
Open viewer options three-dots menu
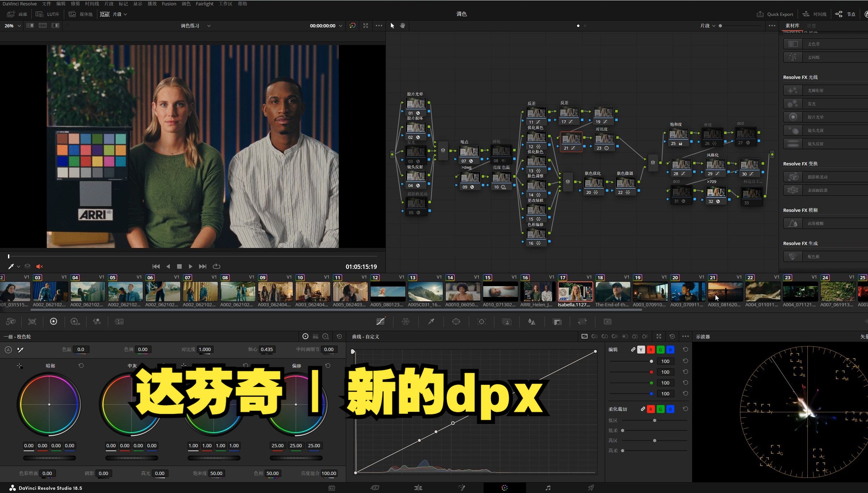pyautogui.click(x=379, y=26)
